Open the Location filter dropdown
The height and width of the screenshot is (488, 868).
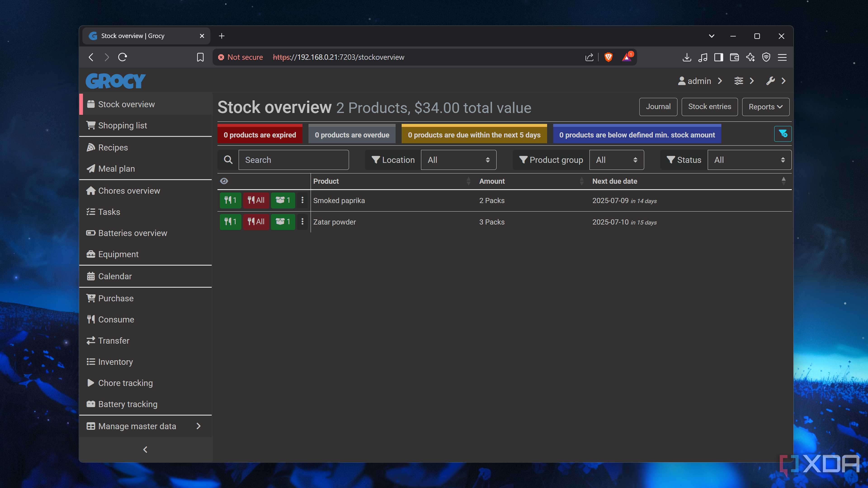[459, 160]
